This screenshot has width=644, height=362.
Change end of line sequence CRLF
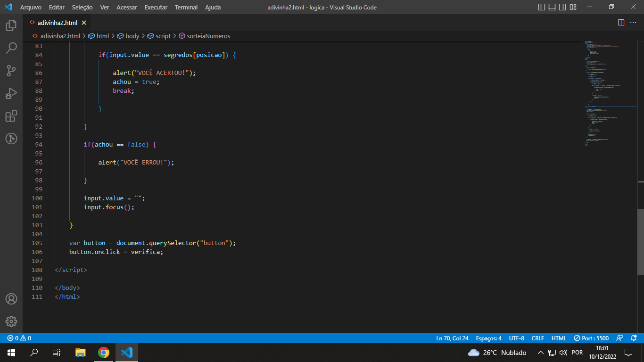[x=537, y=338]
